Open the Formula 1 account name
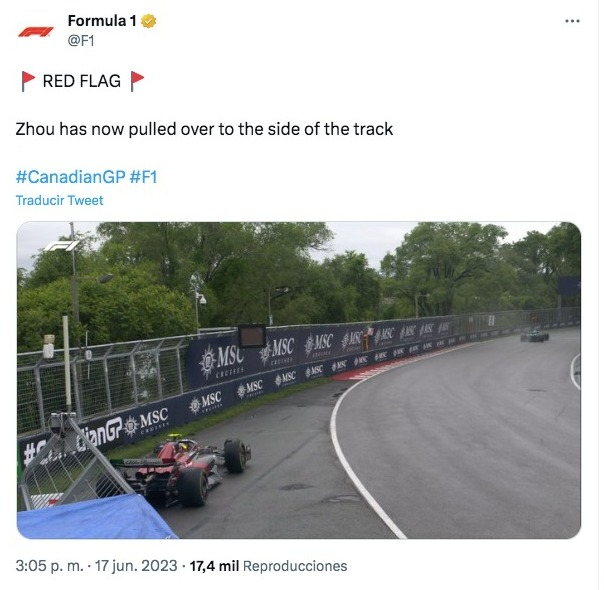The image size is (604, 590). click(x=102, y=21)
